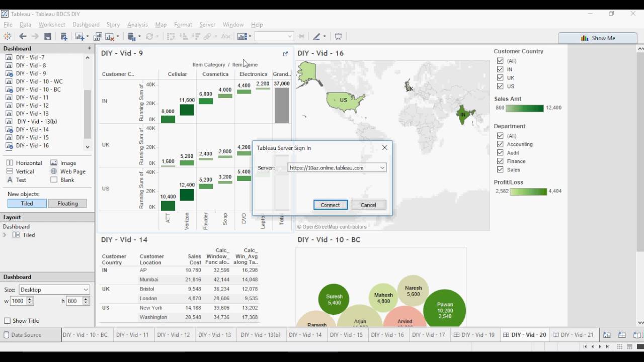The image size is (644, 362).
Task: Open the Analysis menu
Action: [137, 24]
